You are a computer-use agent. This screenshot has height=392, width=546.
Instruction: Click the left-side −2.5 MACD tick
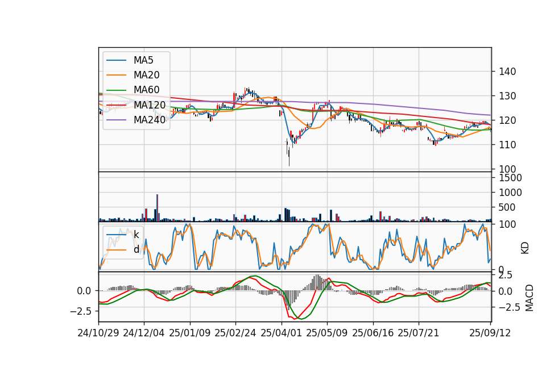click(x=81, y=311)
